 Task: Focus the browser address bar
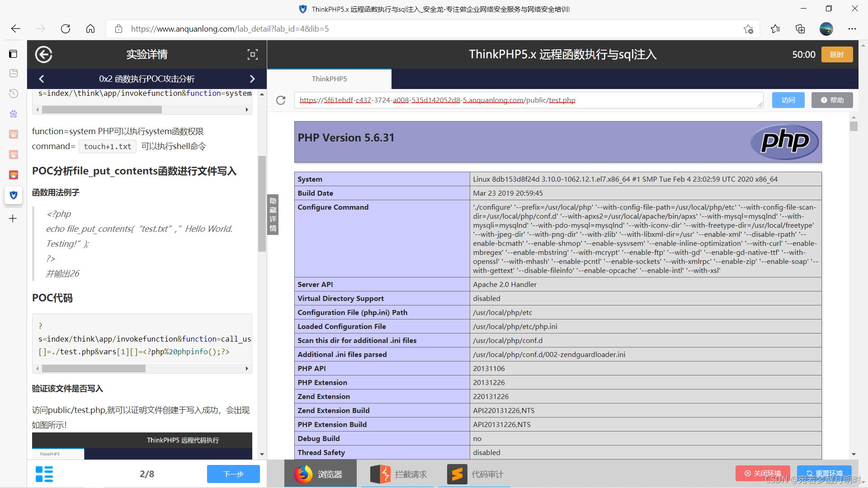433,29
